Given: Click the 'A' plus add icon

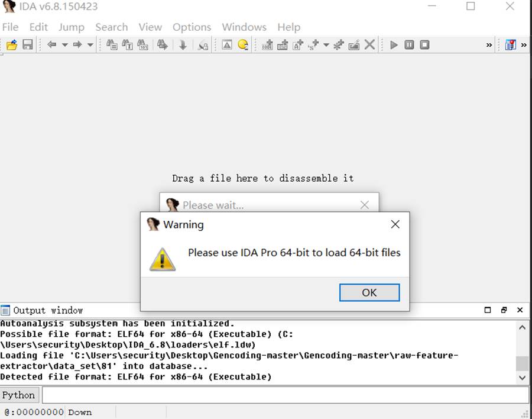Looking at the screenshot, I should [x=298, y=44].
